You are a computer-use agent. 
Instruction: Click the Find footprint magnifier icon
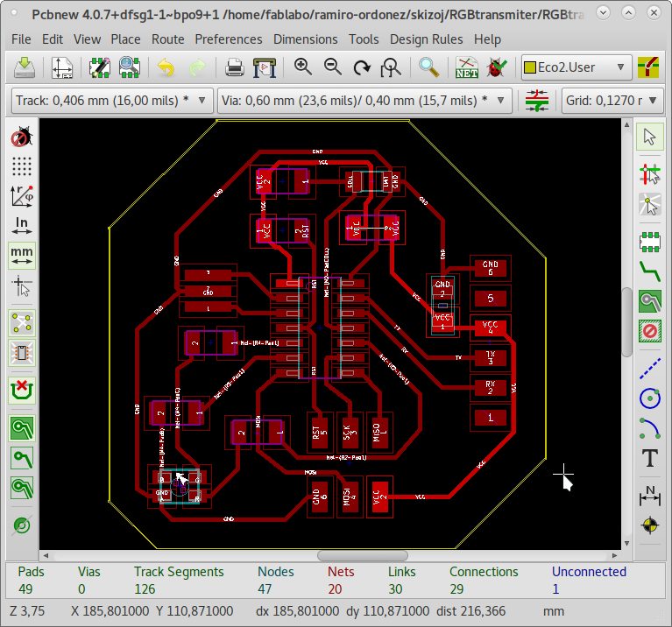tap(428, 67)
